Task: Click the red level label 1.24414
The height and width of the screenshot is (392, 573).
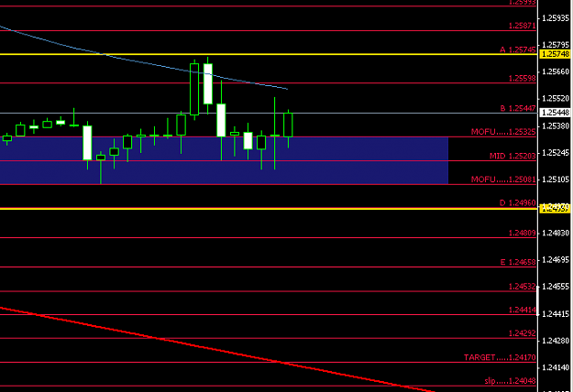Action: coord(523,310)
